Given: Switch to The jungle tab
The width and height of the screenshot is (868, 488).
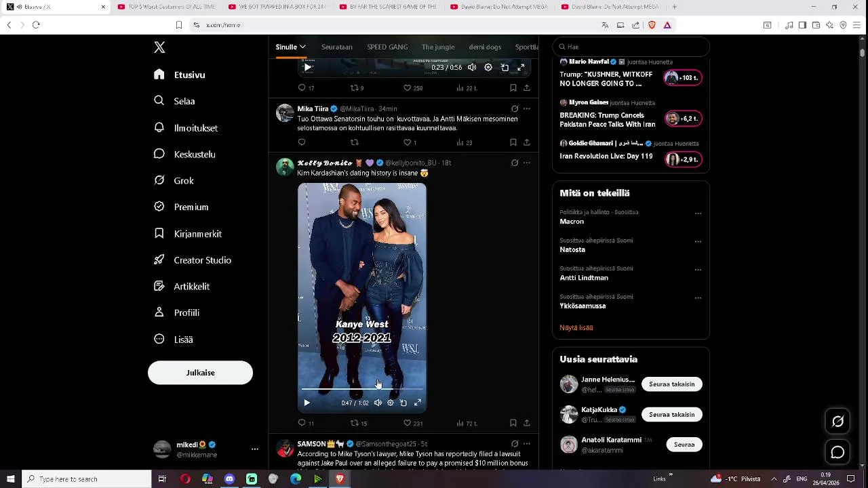Looking at the screenshot, I should [x=438, y=47].
